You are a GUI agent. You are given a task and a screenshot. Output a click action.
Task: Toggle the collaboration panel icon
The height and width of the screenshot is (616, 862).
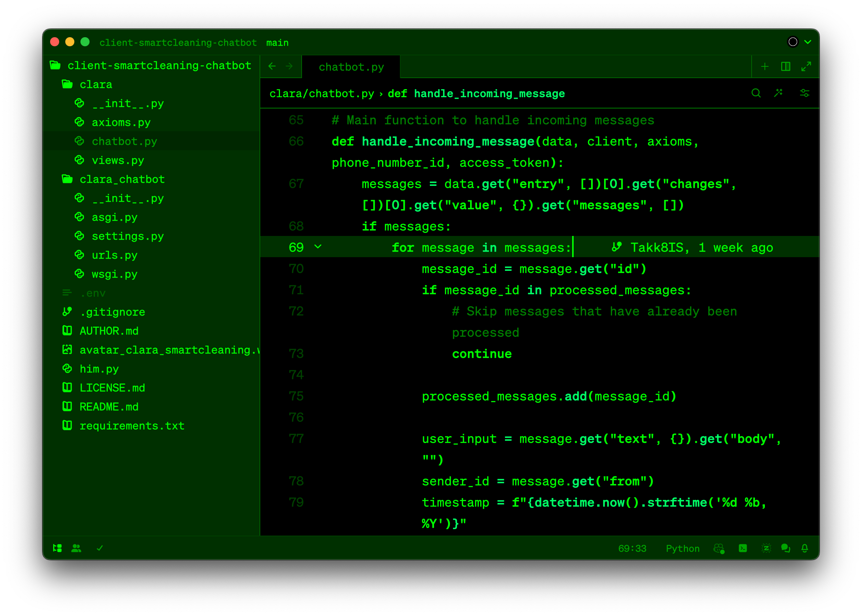[x=76, y=548]
